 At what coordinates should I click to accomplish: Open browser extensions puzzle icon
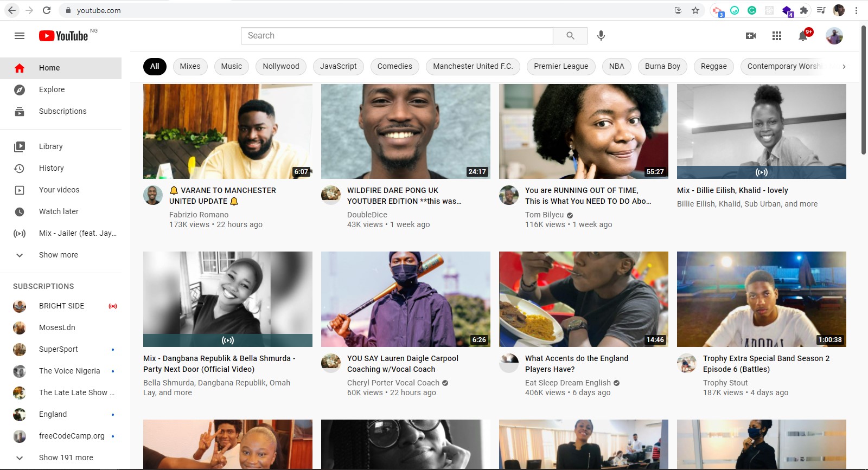click(804, 10)
